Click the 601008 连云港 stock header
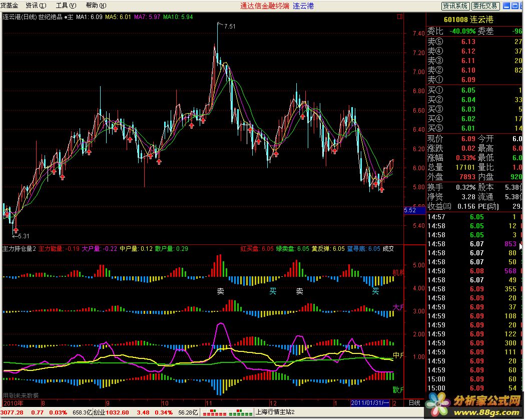The image size is (525, 420). click(x=469, y=20)
